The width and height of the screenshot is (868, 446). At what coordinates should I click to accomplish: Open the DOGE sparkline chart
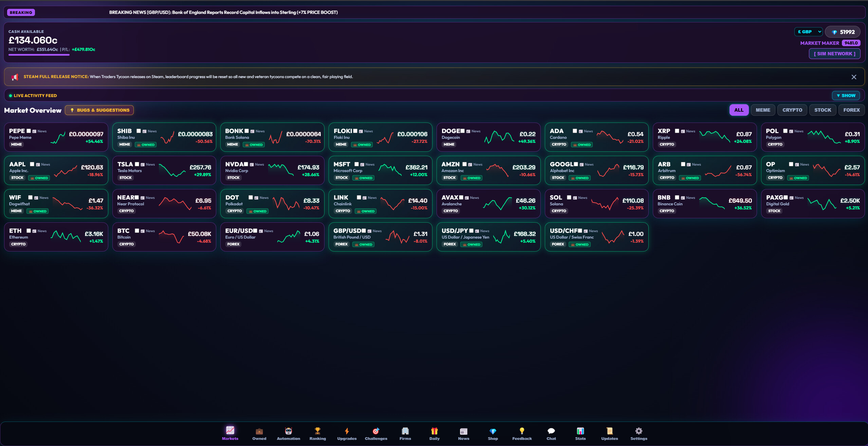(x=499, y=137)
